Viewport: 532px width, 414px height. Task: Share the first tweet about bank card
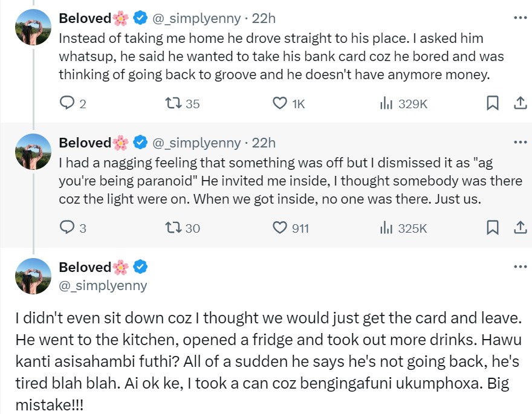point(519,103)
